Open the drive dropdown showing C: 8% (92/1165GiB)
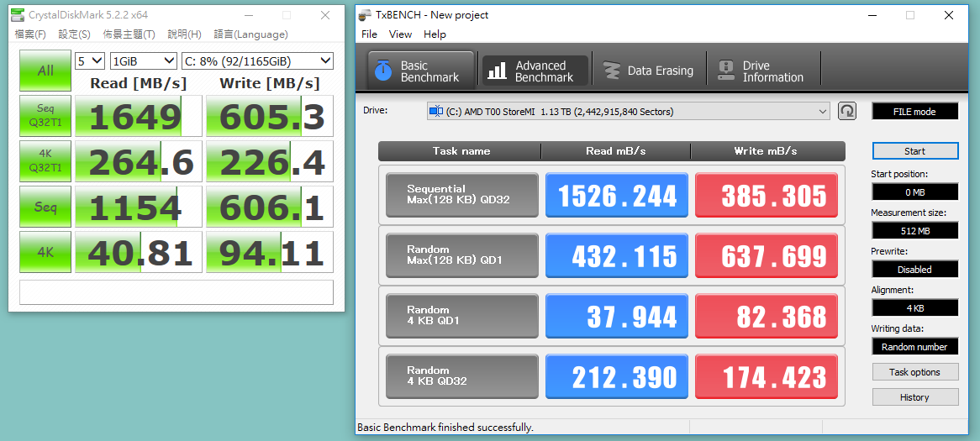Image resolution: width=980 pixels, height=441 pixels. (x=257, y=60)
